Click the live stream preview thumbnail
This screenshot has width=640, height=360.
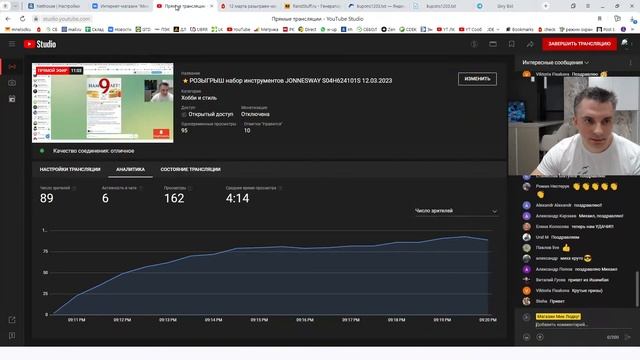[x=102, y=103]
